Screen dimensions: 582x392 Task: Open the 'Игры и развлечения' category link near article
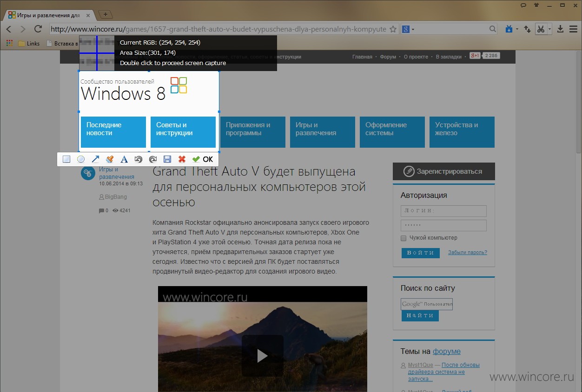(x=117, y=173)
